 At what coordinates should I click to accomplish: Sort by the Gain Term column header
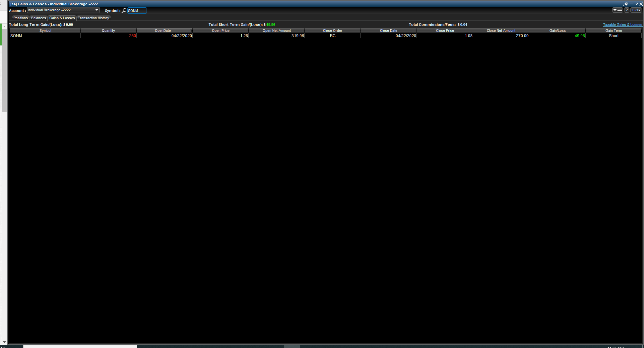pos(613,31)
